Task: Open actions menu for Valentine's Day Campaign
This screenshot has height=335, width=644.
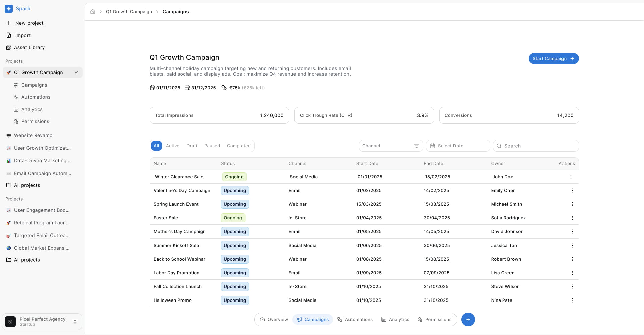Action: (x=572, y=191)
